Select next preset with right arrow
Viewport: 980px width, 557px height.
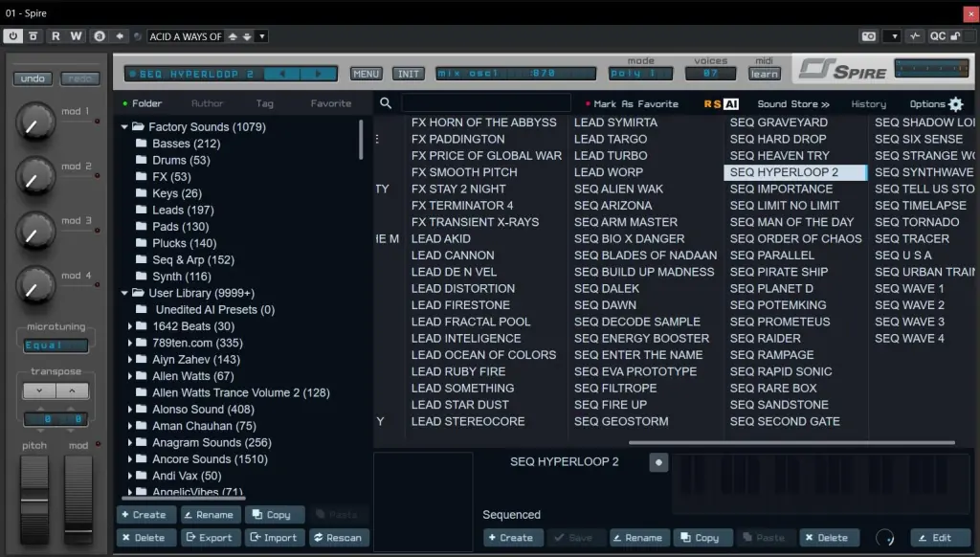(319, 74)
